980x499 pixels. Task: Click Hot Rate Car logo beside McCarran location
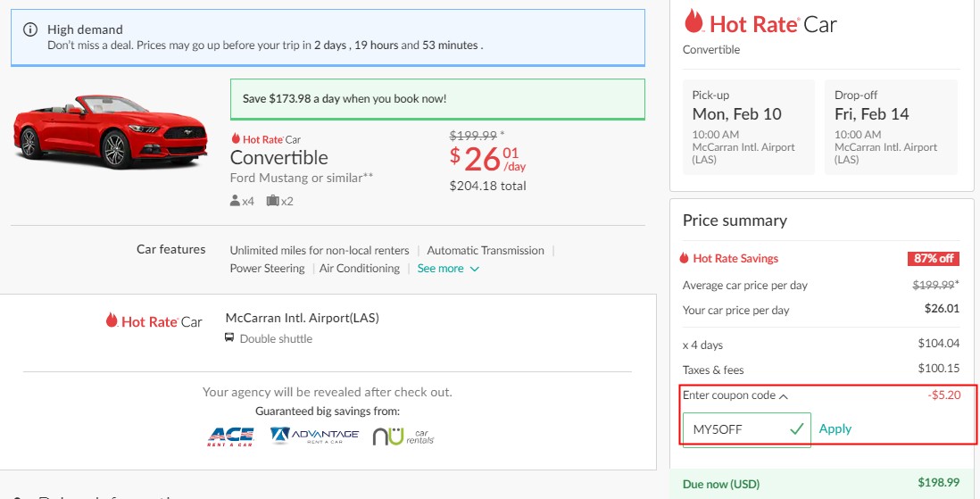[x=154, y=321]
